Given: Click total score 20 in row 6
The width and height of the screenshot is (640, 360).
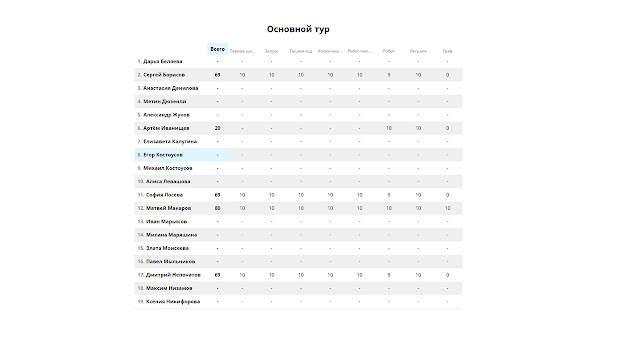Looking at the screenshot, I should 217,128.
